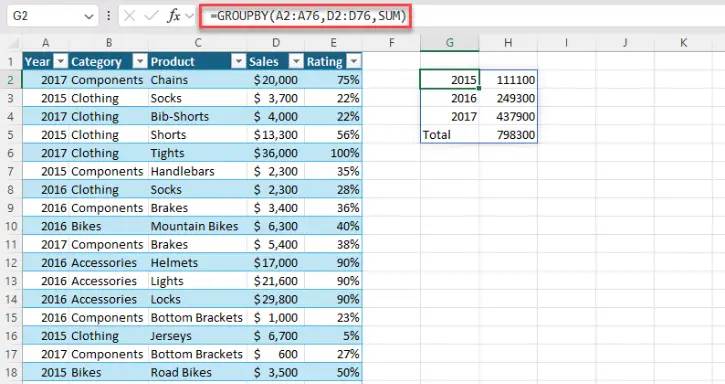Expand the Name Box dropdown arrow
This screenshot has height=384, width=725.
click(x=89, y=17)
